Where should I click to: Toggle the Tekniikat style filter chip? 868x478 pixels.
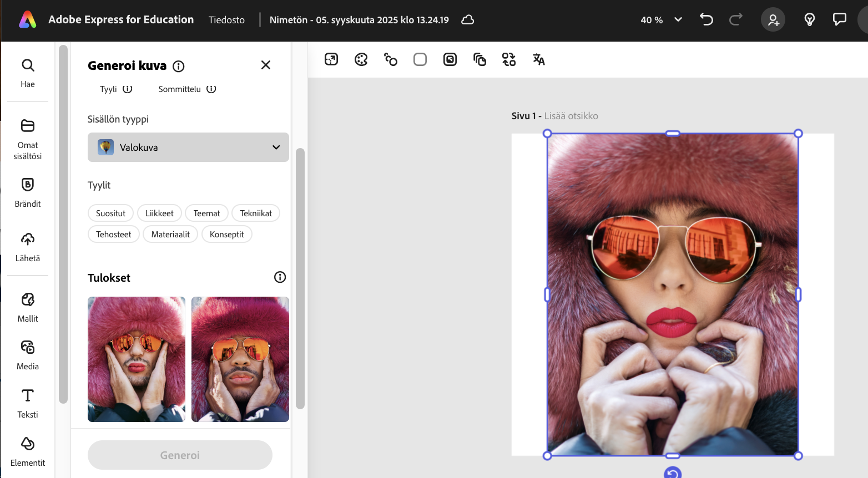pos(256,213)
